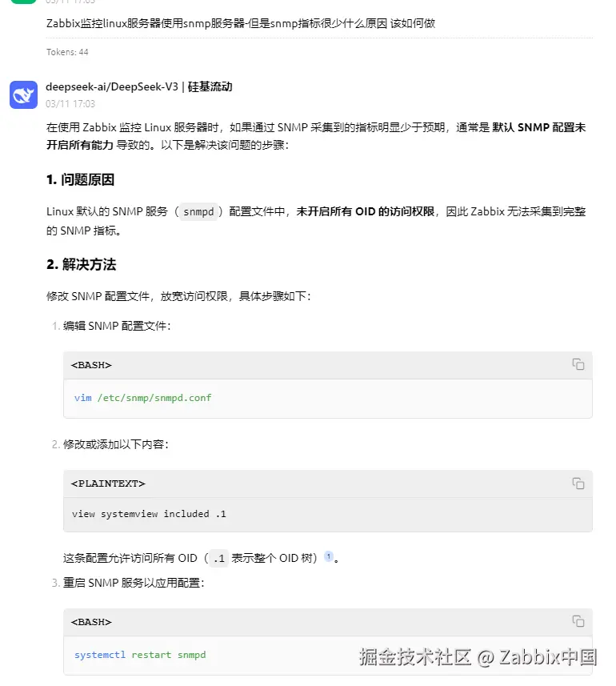This screenshot has width=616, height=686.
Task: Click the deepseek-ai/DeepSeek-V3 model name
Action: [x=112, y=86]
